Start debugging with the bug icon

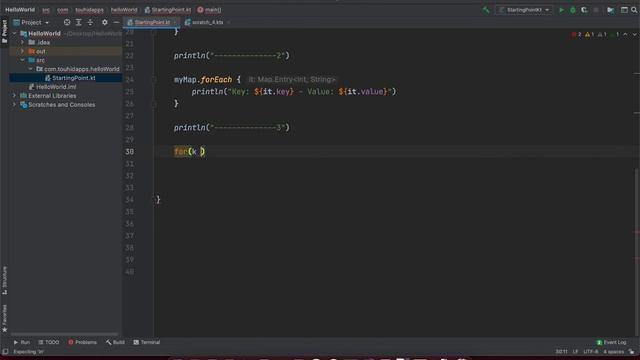coord(573,10)
